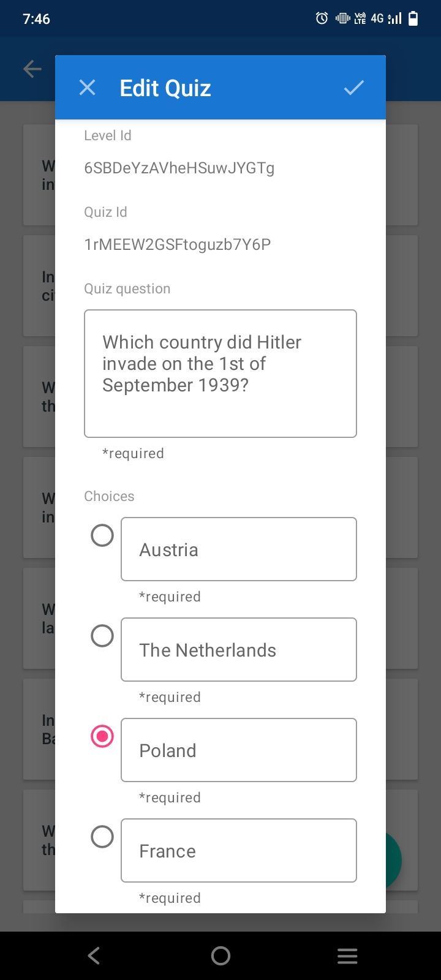The image size is (441, 980).
Task: Open recent apps from navigation bar
Action: coord(347,956)
